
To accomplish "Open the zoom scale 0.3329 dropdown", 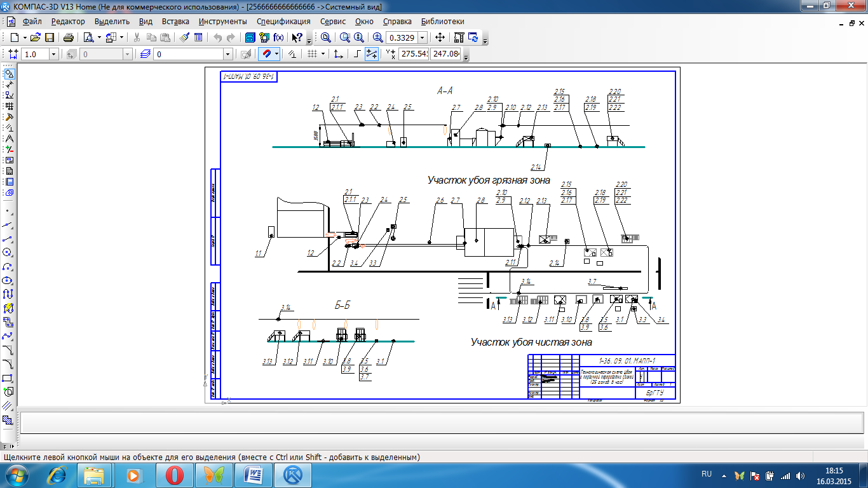I will point(423,37).
